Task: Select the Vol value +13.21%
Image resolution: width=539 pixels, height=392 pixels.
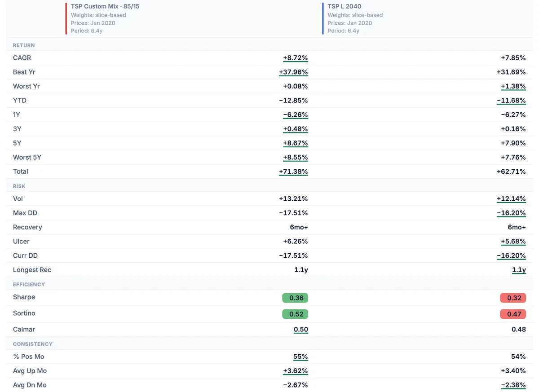Action: pos(294,198)
